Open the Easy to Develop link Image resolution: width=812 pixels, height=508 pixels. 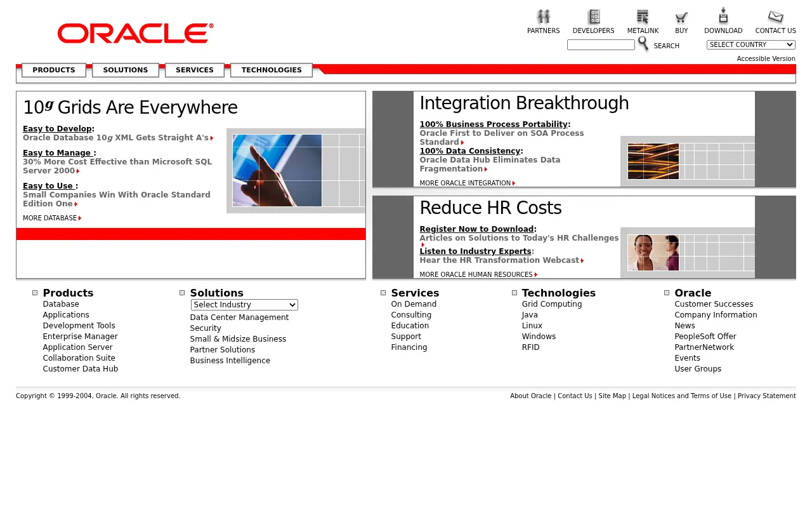[57, 129]
